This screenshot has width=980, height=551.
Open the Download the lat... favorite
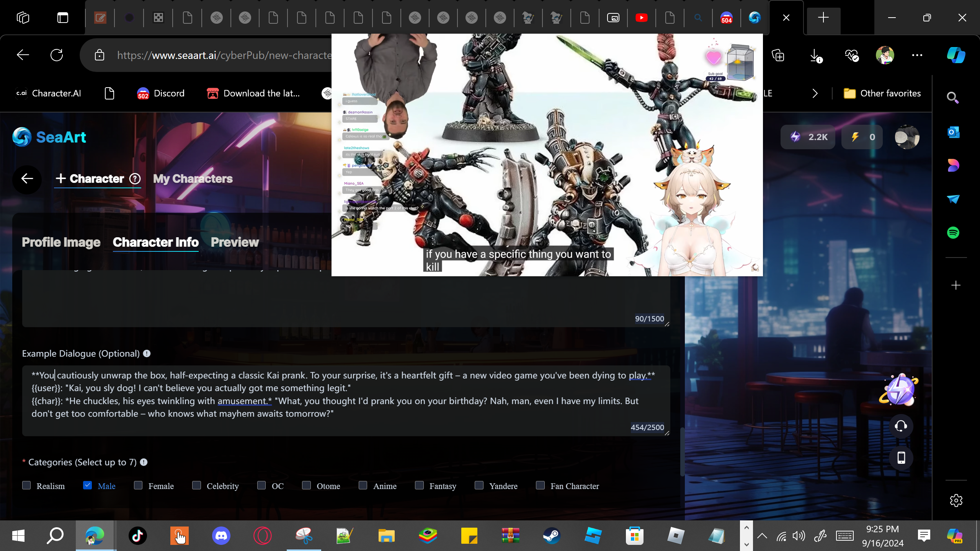pos(253,93)
